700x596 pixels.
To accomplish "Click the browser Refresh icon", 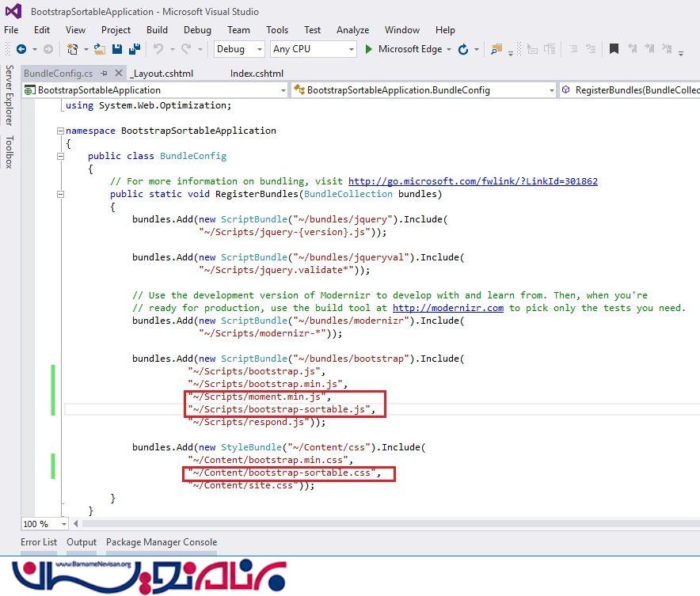I will [x=463, y=49].
